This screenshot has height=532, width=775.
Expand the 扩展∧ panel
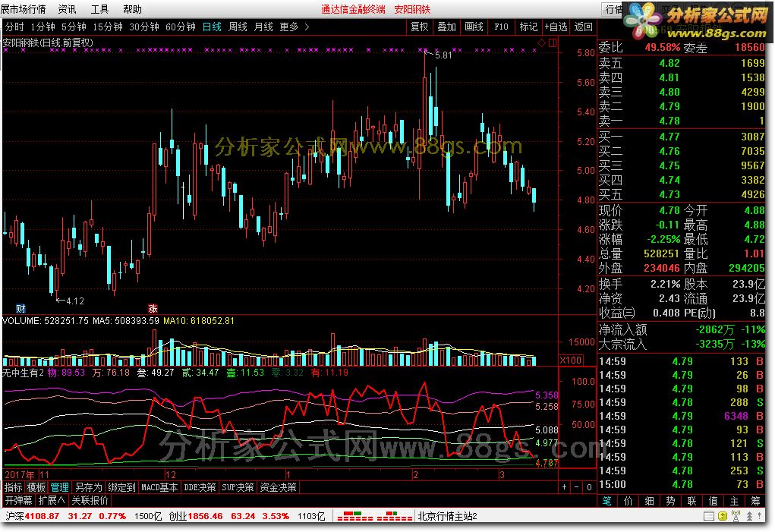click(x=52, y=500)
